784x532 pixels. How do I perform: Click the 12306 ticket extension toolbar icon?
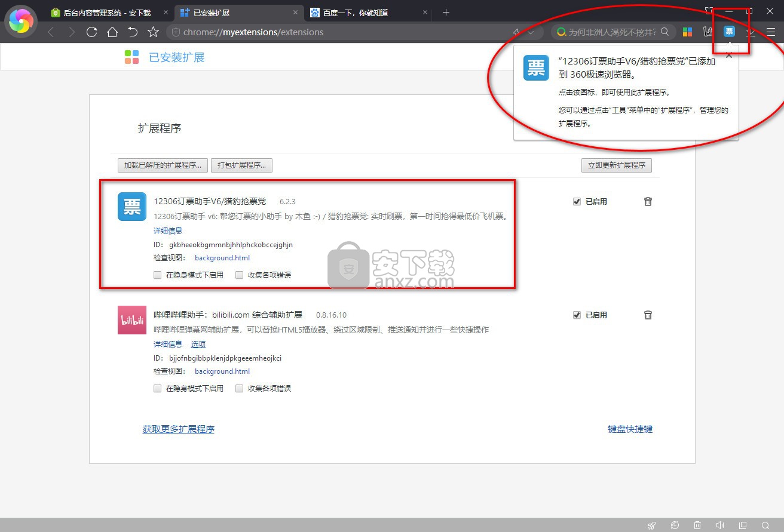[x=729, y=32]
